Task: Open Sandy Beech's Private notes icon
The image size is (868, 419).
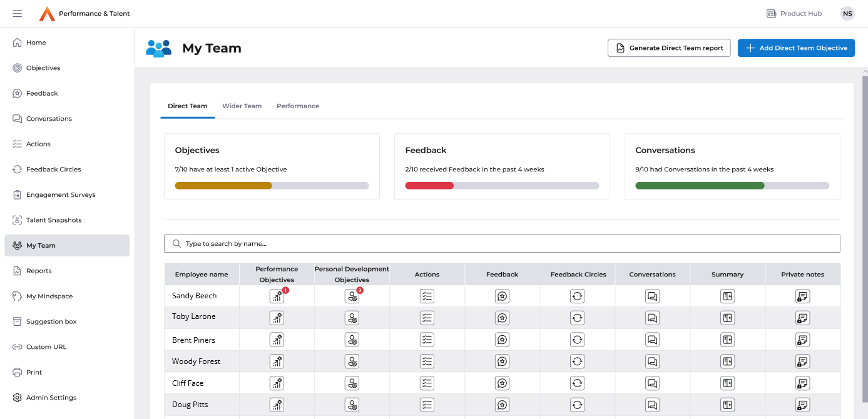Action: [x=802, y=296]
